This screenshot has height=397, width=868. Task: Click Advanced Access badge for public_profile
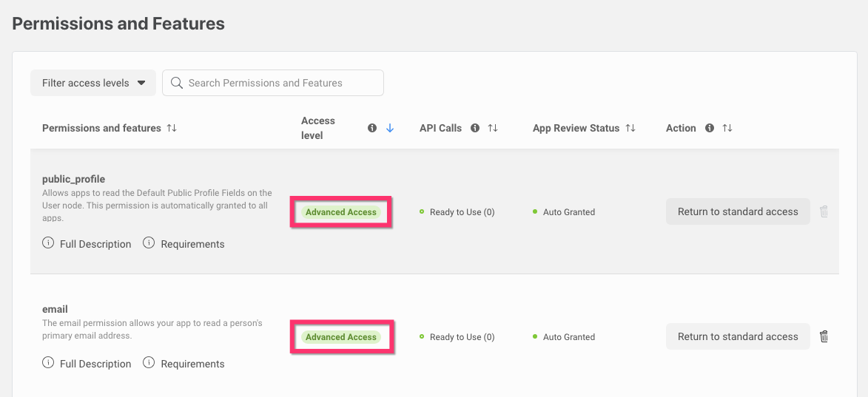click(x=341, y=212)
